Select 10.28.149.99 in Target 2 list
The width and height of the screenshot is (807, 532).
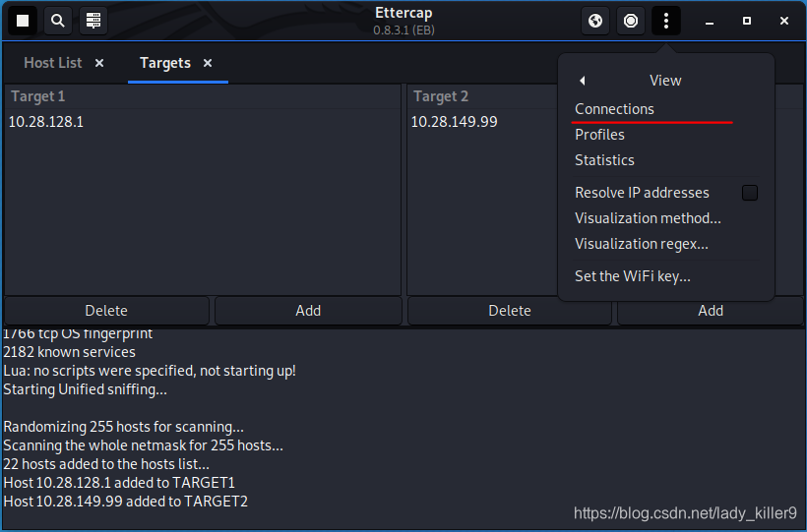pyautogui.click(x=454, y=122)
